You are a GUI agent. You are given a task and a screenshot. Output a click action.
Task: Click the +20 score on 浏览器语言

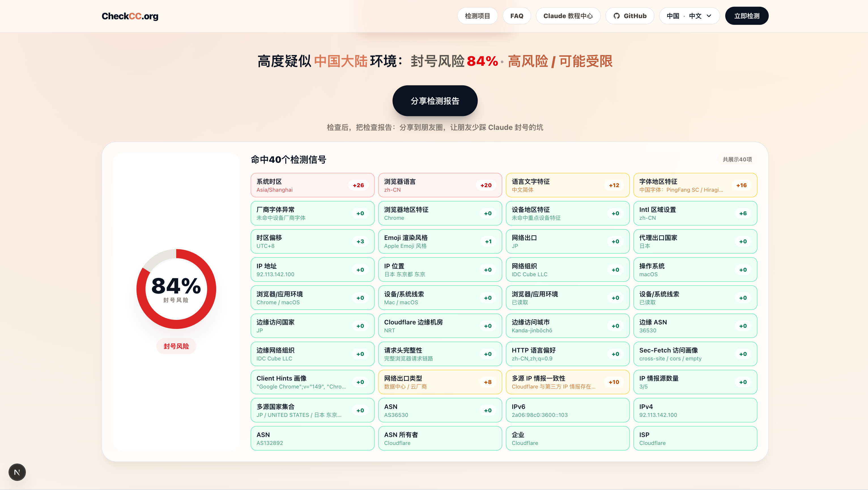486,185
